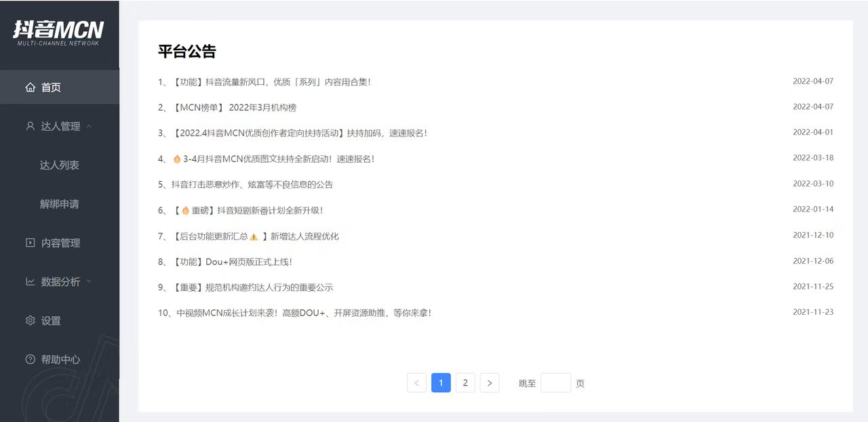
Task: Click date 2021-11-25
Action: pos(813,287)
